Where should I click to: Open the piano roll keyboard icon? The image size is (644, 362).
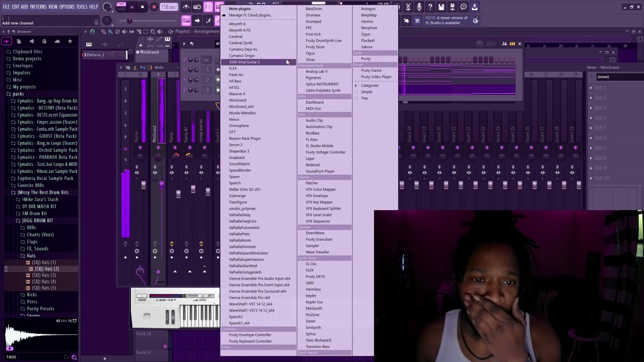coord(186,21)
